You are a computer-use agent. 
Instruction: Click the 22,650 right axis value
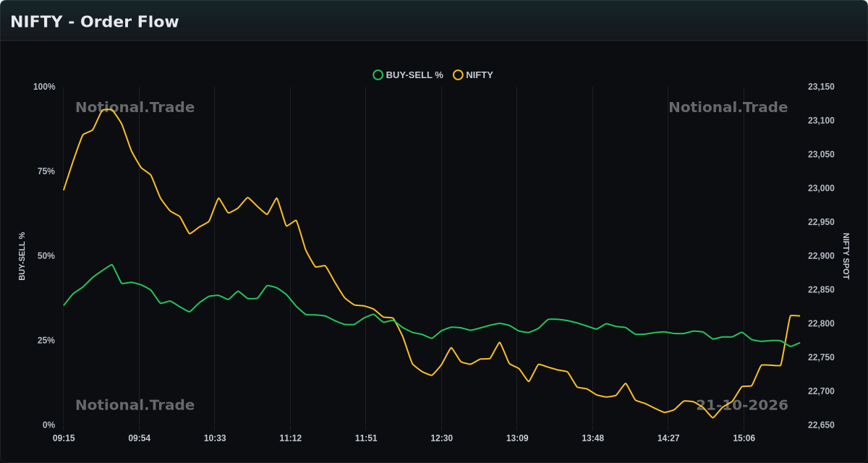pyautogui.click(x=821, y=425)
